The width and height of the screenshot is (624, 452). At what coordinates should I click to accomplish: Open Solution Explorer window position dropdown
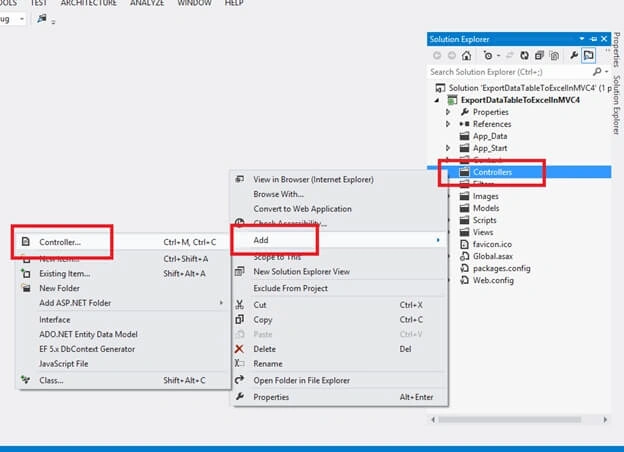point(582,39)
